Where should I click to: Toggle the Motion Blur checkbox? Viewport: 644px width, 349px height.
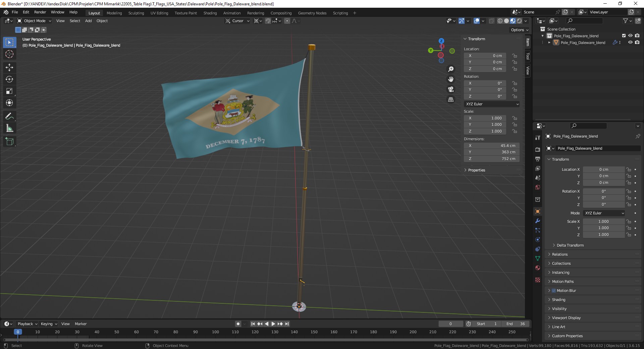point(554,291)
